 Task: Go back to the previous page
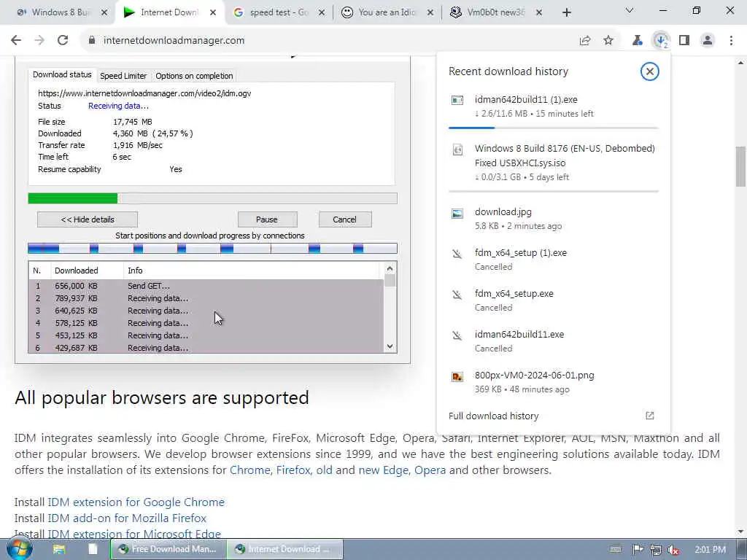pos(16,41)
